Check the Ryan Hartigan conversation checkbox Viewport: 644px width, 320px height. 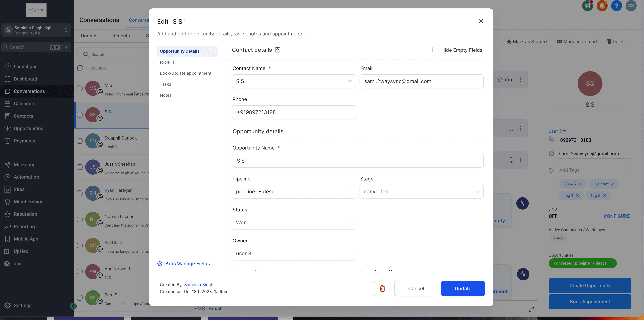tap(80, 193)
